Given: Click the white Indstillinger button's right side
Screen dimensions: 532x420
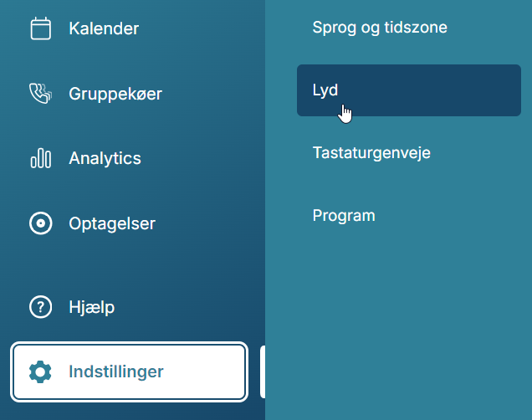Looking at the screenshot, I should 210,371.
